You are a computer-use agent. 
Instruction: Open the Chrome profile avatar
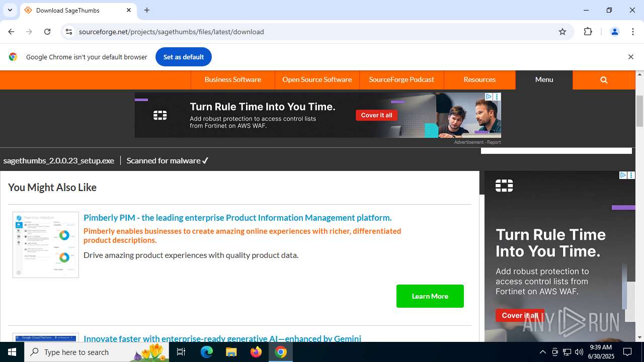[614, 32]
